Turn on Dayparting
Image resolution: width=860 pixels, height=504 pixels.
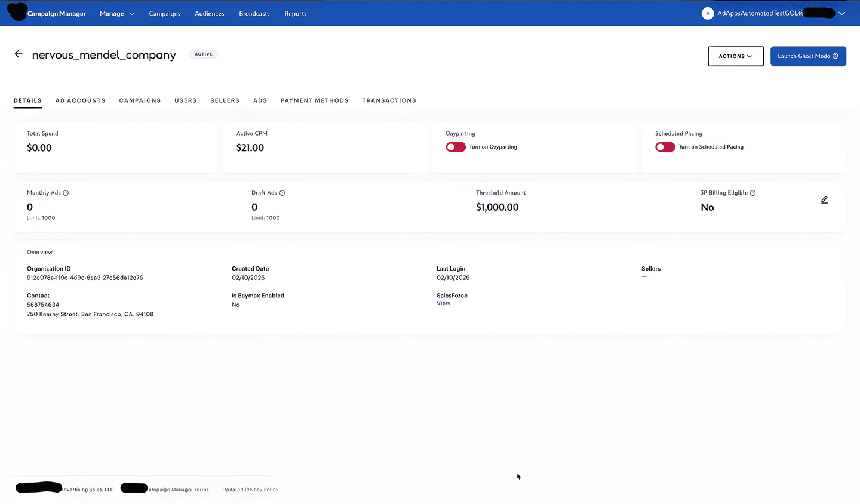(456, 147)
